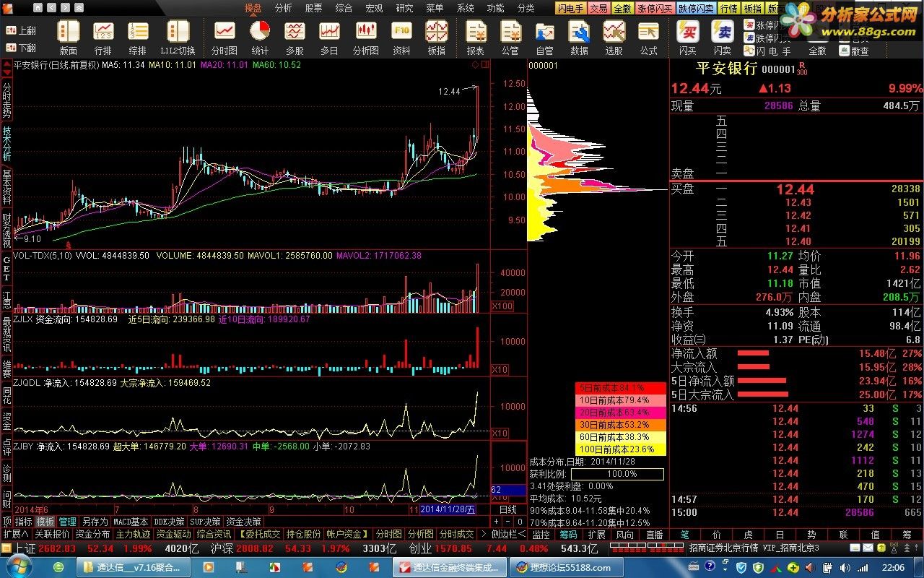Image resolution: width=924 pixels, height=578 pixels.
Task: Open 理想论坛55188.com taskbar window
Action: [x=567, y=567]
